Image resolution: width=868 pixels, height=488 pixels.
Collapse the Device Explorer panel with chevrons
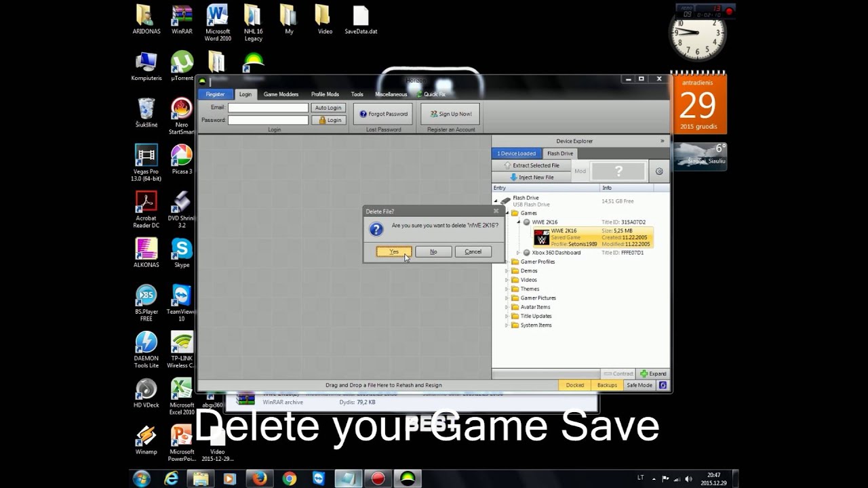click(663, 141)
